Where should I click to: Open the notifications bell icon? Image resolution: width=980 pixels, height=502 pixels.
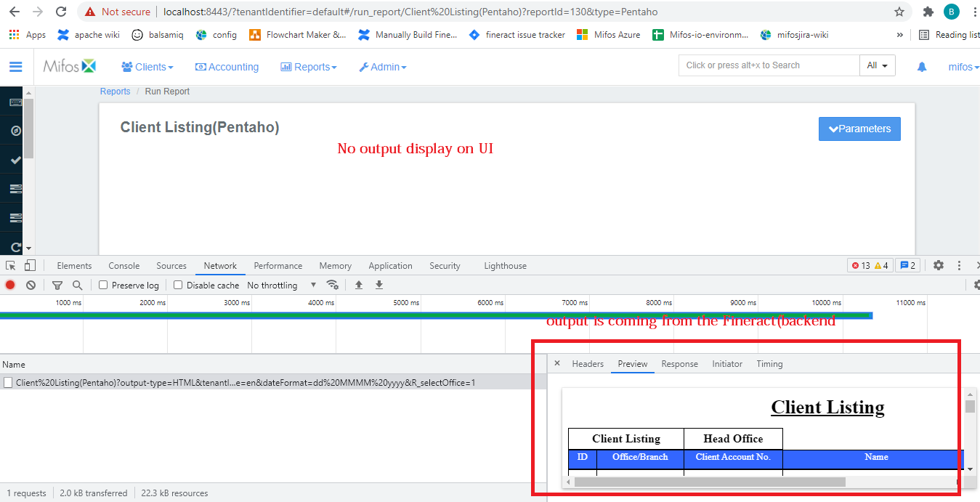coord(921,66)
